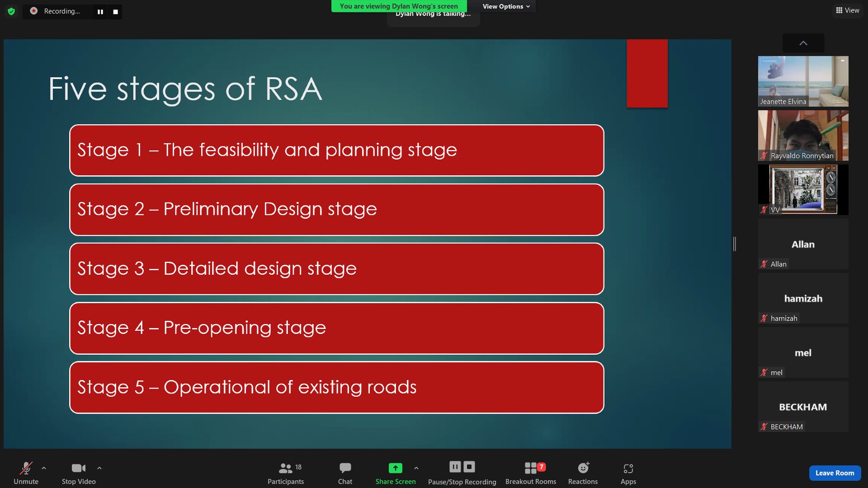Screen dimensions: 868x488
Task: Open the View Options dropdown
Action: coord(505,6)
